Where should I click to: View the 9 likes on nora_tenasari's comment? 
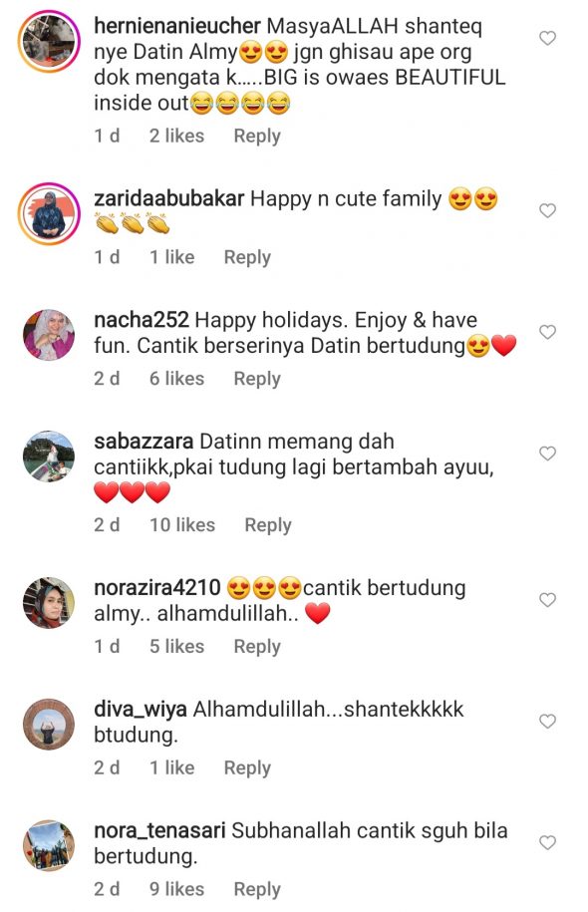pos(176,889)
